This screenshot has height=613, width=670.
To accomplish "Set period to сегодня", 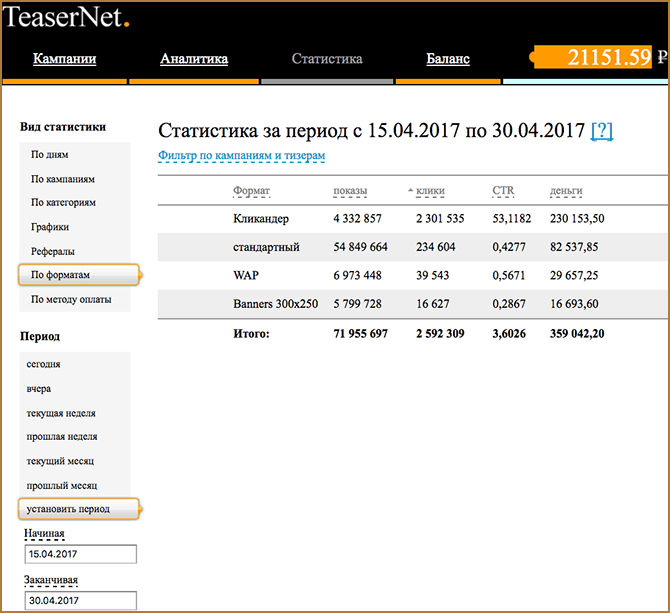I will [44, 364].
